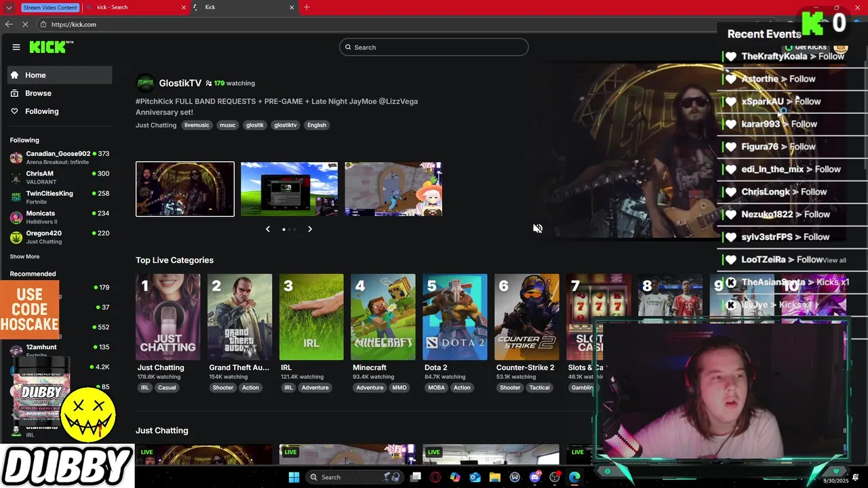Open Copilot from taskbar
This screenshot has height=488, width=868.
455,477
